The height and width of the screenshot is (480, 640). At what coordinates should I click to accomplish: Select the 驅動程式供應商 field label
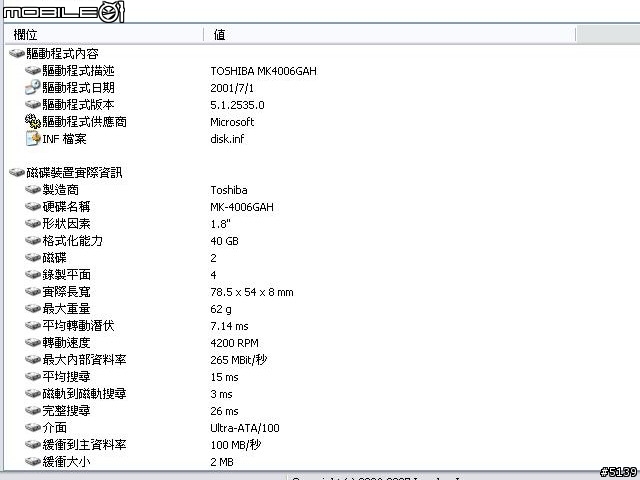(x=84, y=121)
